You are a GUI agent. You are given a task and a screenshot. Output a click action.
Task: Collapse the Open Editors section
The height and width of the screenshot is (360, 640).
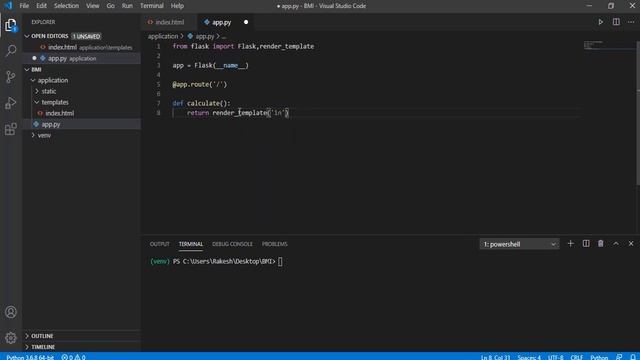pos(27,36)
